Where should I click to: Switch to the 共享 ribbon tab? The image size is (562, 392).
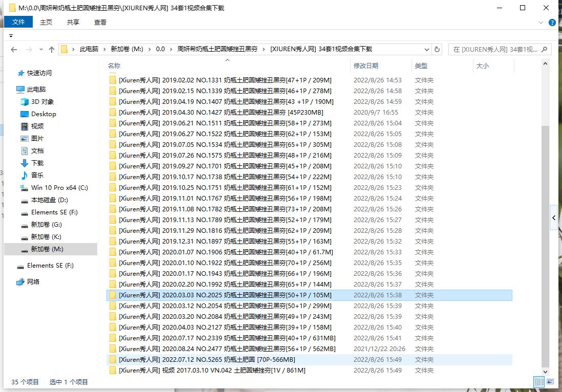tap(73, 22)
